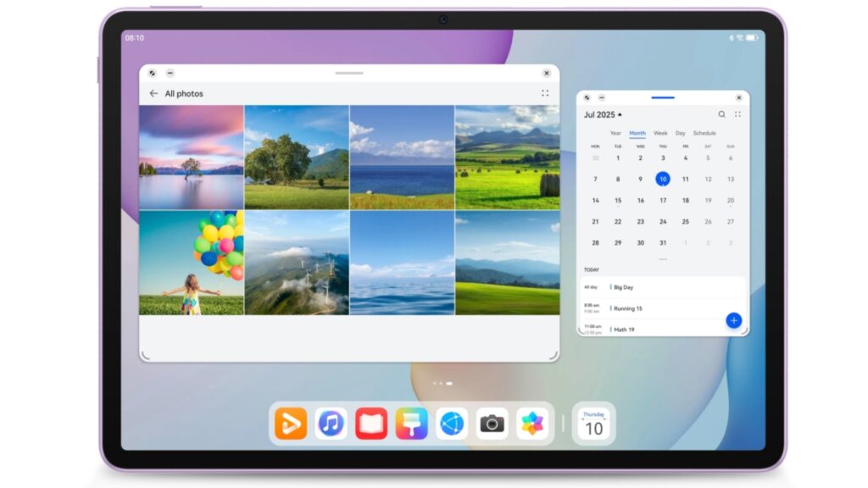Launch the Music app from the dock
This screenshot has height=488, width=868.
(x=331, y=423)
